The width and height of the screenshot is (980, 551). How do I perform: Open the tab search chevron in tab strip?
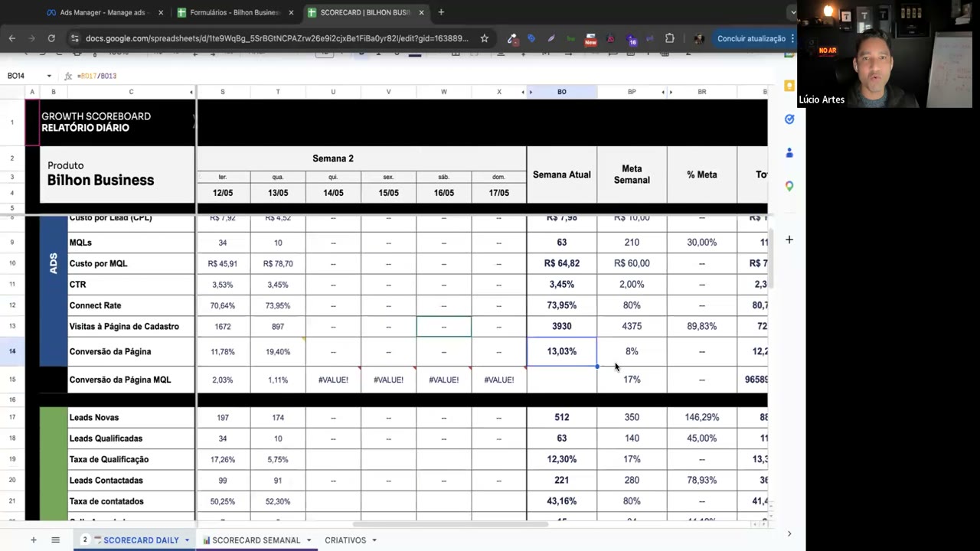click(792, 12)
